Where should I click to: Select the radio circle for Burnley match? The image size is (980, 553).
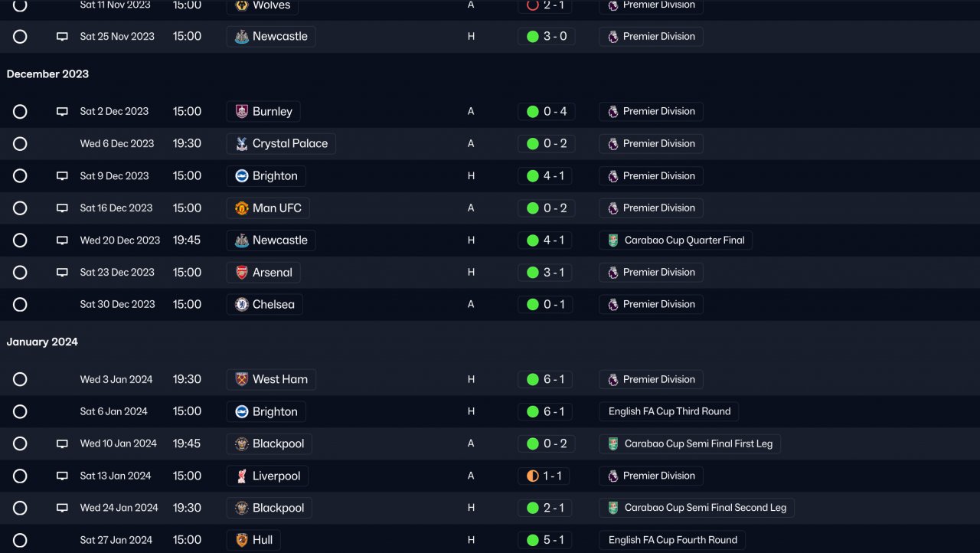(x=20, y=112)
